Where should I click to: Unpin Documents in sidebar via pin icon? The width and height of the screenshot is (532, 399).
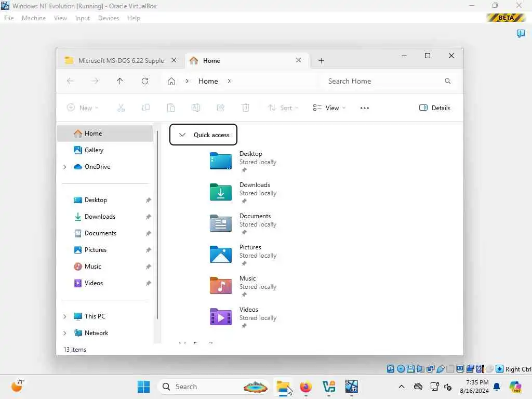point(148,233)
